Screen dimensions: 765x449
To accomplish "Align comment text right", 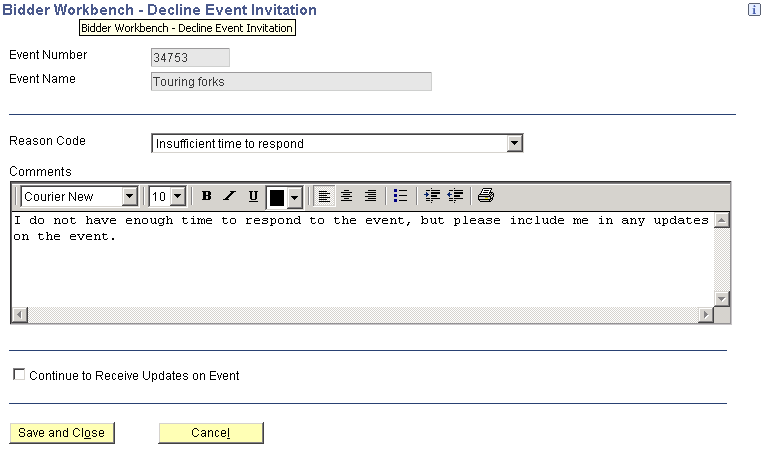I will point(370,196).
